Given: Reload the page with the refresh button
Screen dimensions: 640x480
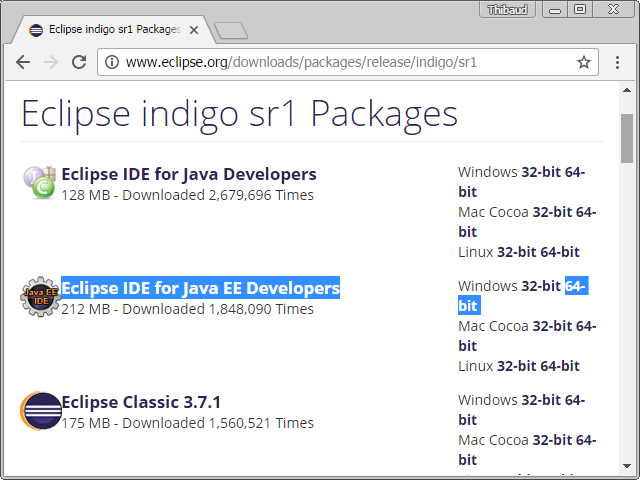Looking at the screenshot, I should tap(79, 62).
